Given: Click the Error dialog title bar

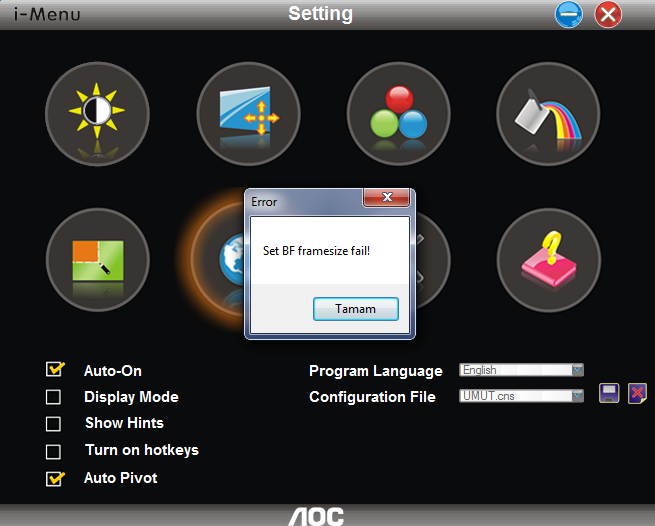Looking at the screenshot, I should 305,202.
